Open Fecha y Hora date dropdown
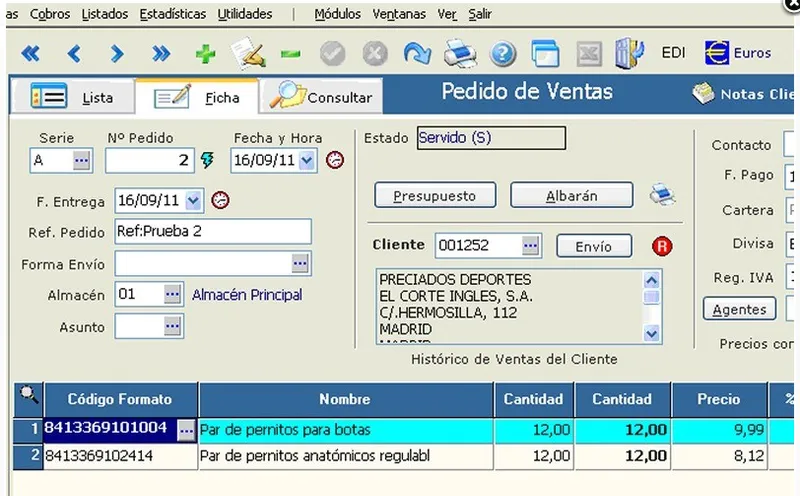Image resolution: width=800 pixels, height=496 pixels. tap(307, 160)
